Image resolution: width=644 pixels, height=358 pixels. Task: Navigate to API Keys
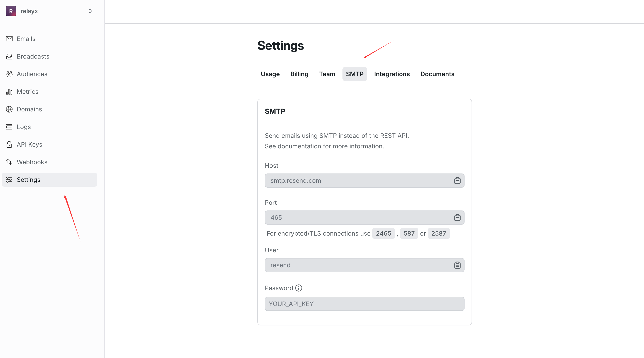pos(29,144)
